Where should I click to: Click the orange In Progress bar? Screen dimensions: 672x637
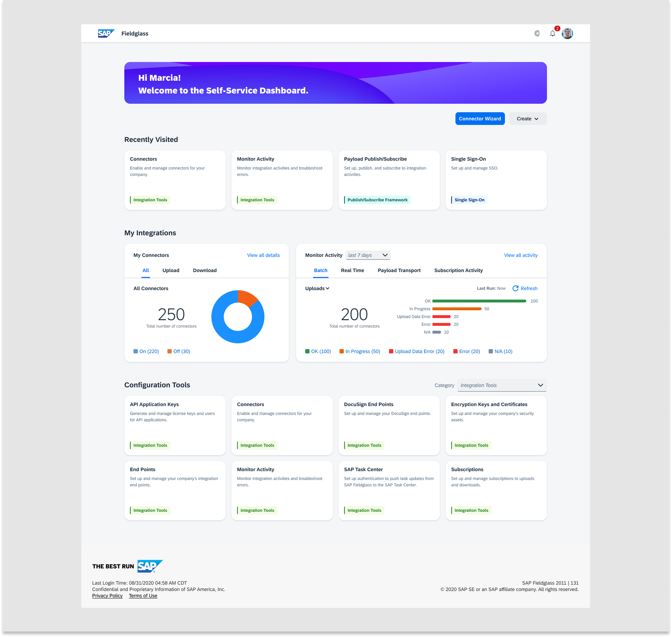[457, 309]
